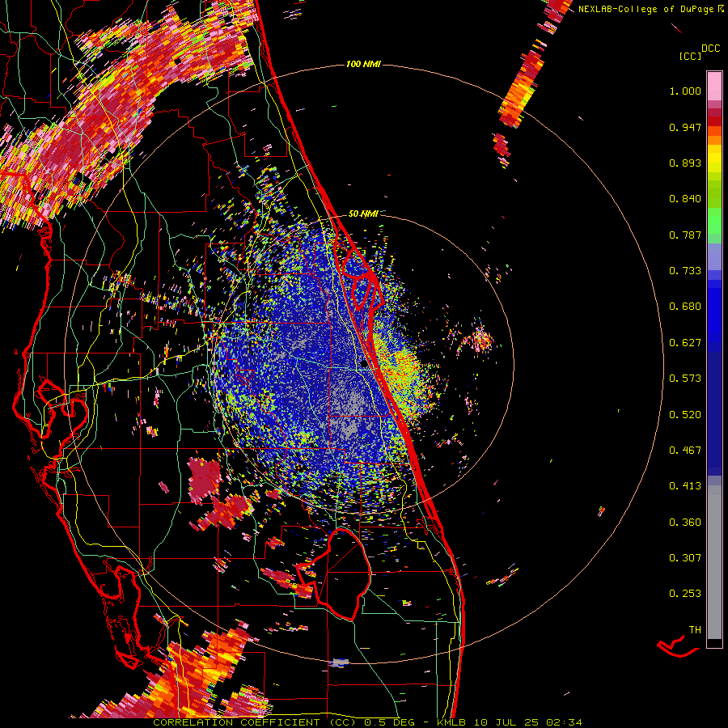Screen dimensions: 728x728
Task: Pick the yellow swatch in color bar
Action: (714, 159)
